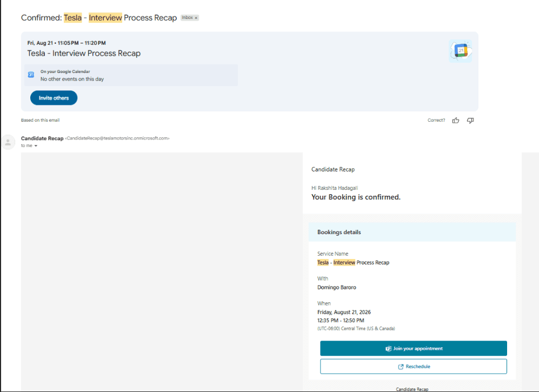
Task: Click the small calendar icon beside On your Google Calendar
Action: tap(31, 75)
